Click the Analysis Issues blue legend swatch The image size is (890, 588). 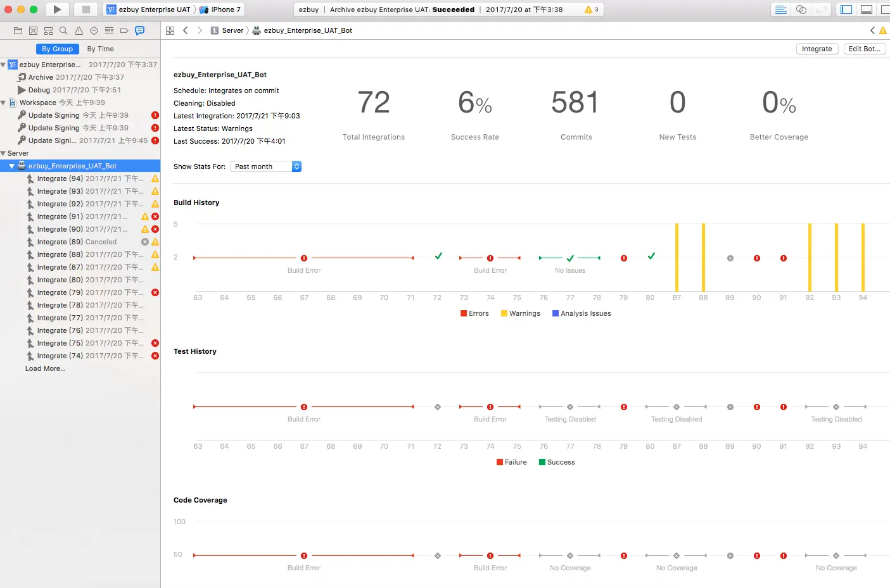pyautogui.click(x=556, y=313)
